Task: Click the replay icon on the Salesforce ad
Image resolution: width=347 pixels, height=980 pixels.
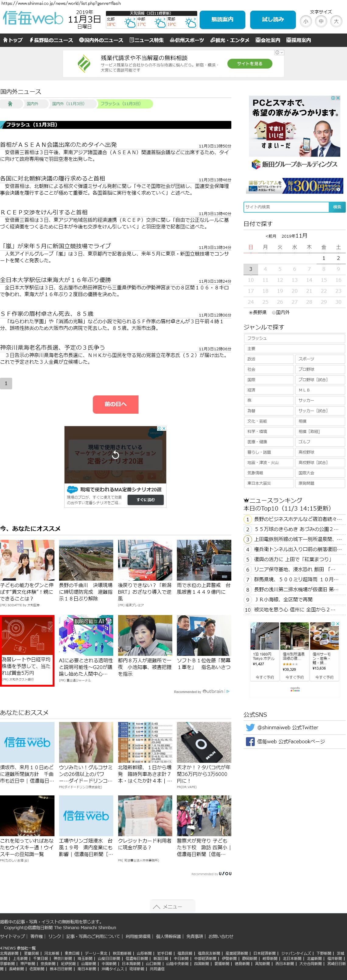Action: [x=115, y=455]
